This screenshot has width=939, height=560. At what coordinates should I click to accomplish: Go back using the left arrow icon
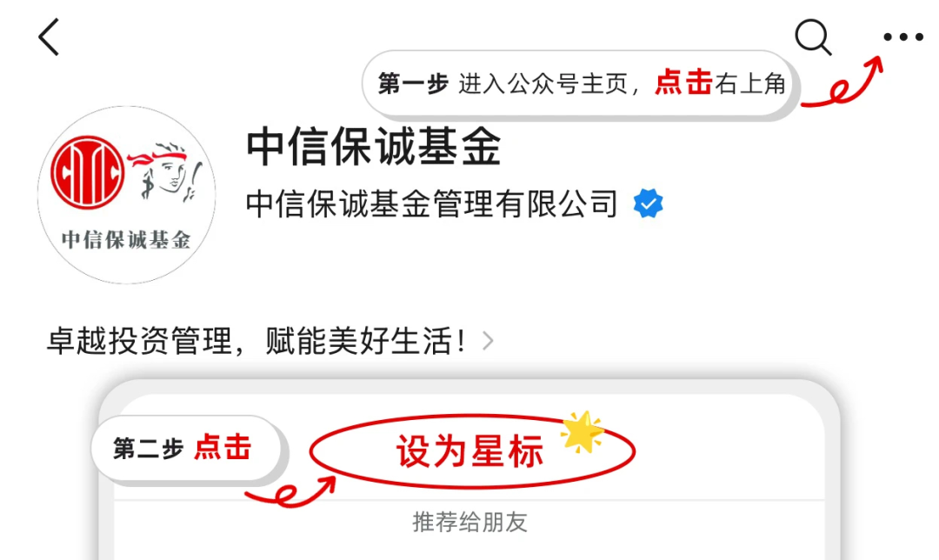pos(49,37)
